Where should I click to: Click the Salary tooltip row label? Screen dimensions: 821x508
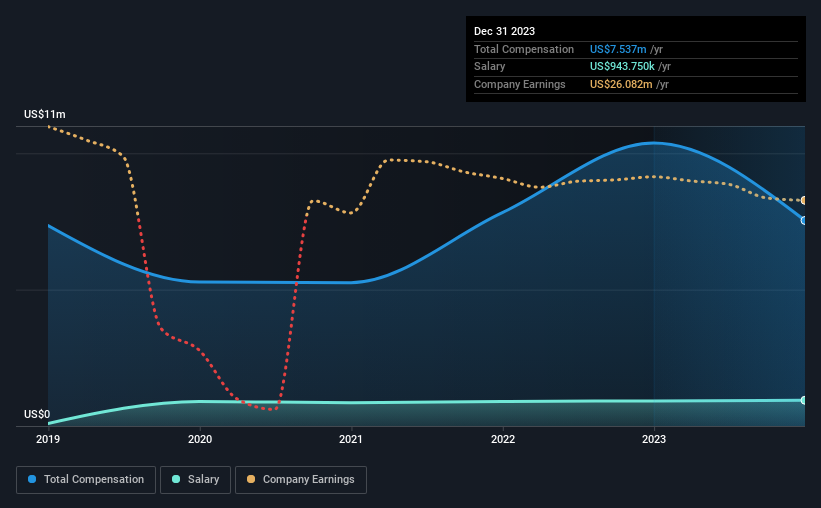490,67
